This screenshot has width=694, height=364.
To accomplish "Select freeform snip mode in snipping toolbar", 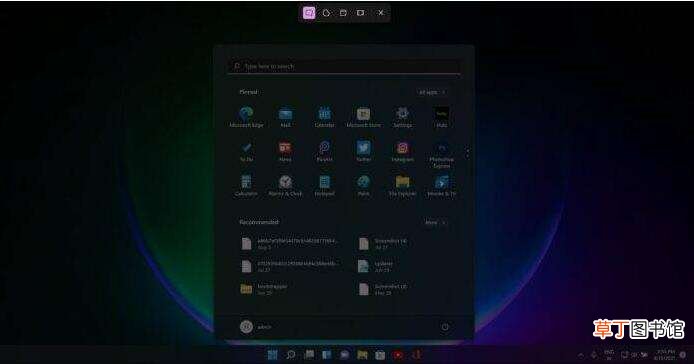I will 326,13.
